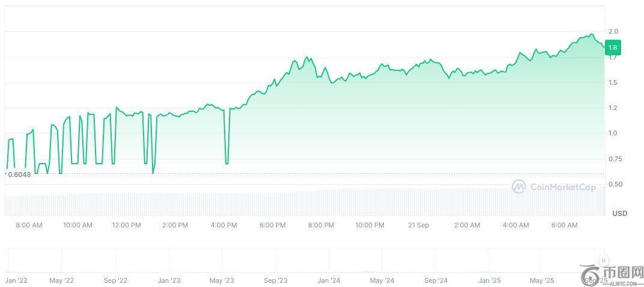
Task: Grab the navigator range slider handle
Action: pyautogui.click(x=604, y=261)
